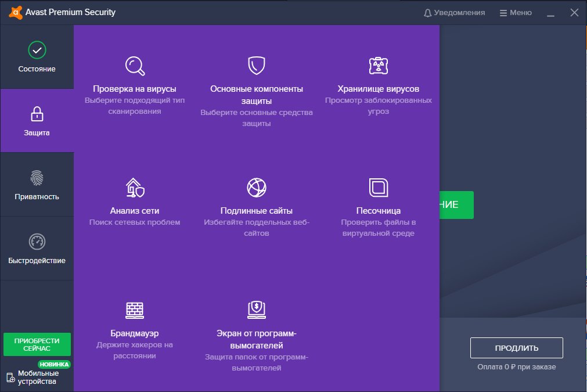Open the Приватность fingerprint icon
The height and width of the screenshot is (392, 587).
pyautogui.click(x=37, y=178)
